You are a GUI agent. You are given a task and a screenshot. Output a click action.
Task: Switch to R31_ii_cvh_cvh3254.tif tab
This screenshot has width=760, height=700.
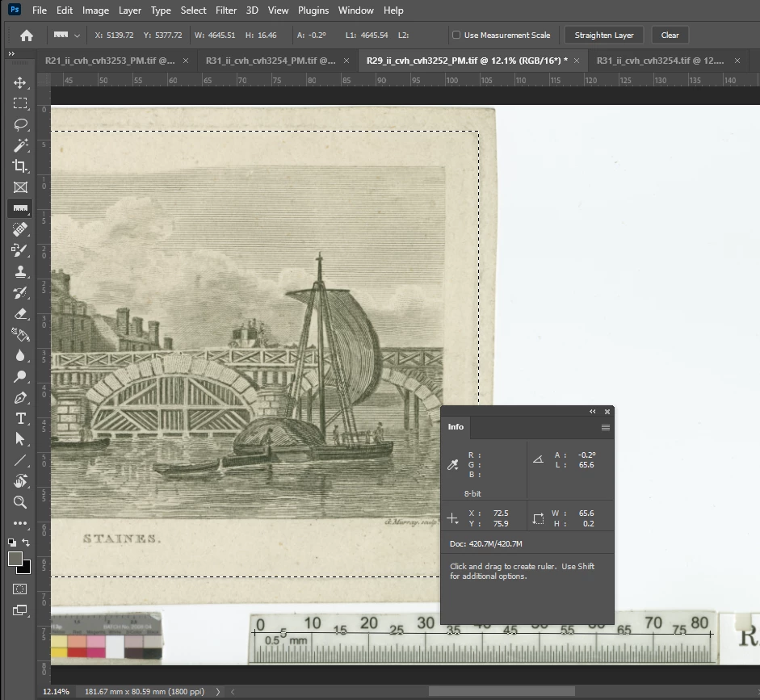(660, 61)
